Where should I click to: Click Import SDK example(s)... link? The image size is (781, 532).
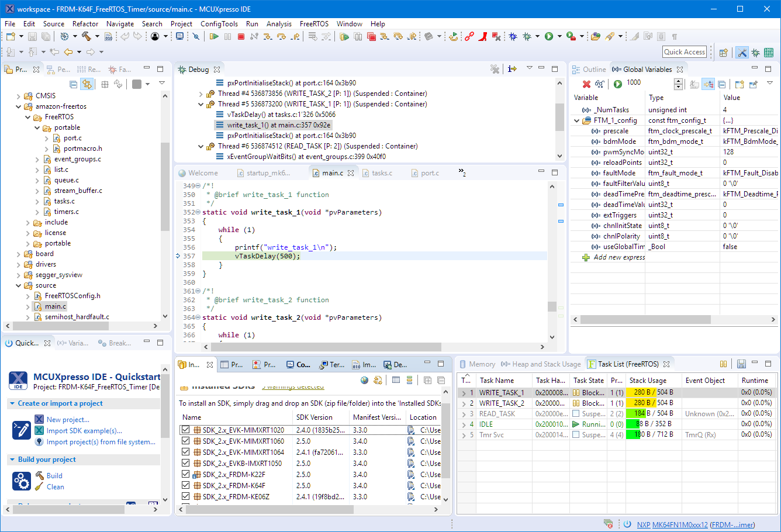coord(84,431)
